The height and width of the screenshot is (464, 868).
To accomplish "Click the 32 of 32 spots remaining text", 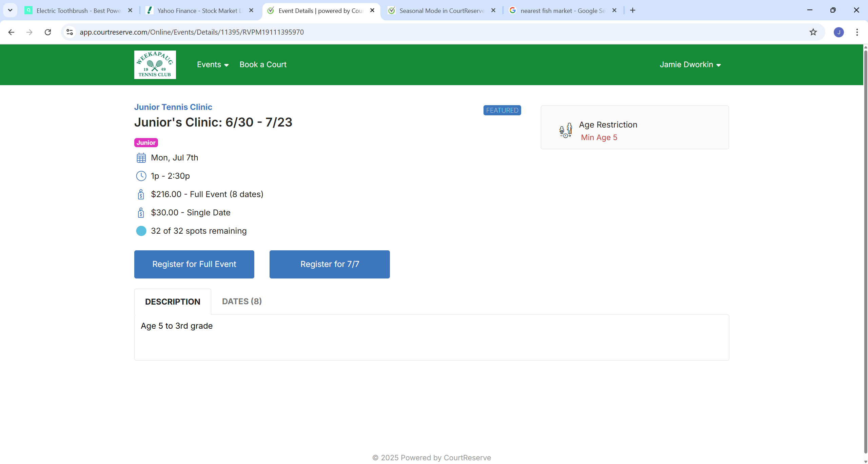I will coord(199,231).
